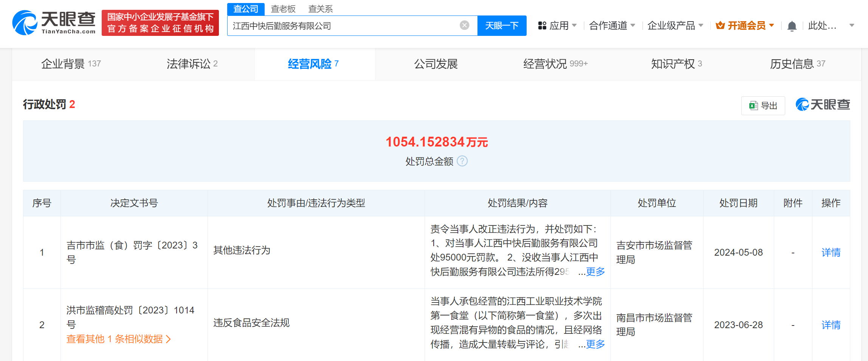Click 更多 on the second penalty content
The height and width of the screenshot is (361, 868).
point(595,344)
